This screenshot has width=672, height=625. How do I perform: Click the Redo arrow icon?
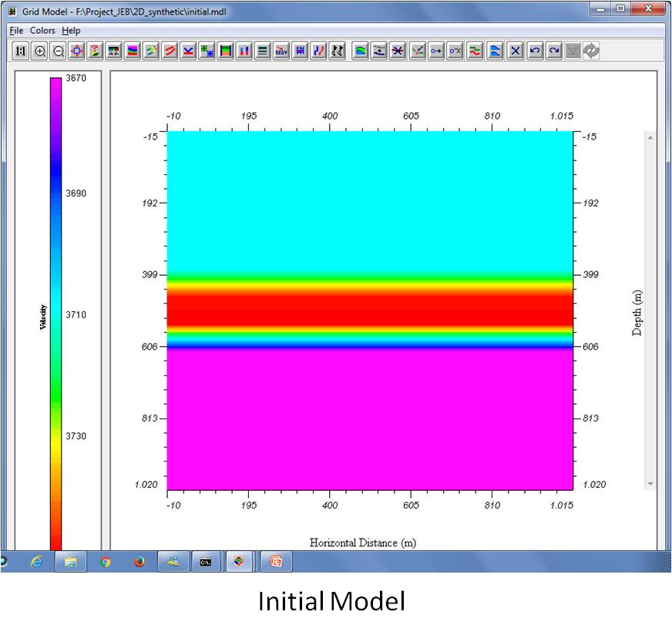553,51
